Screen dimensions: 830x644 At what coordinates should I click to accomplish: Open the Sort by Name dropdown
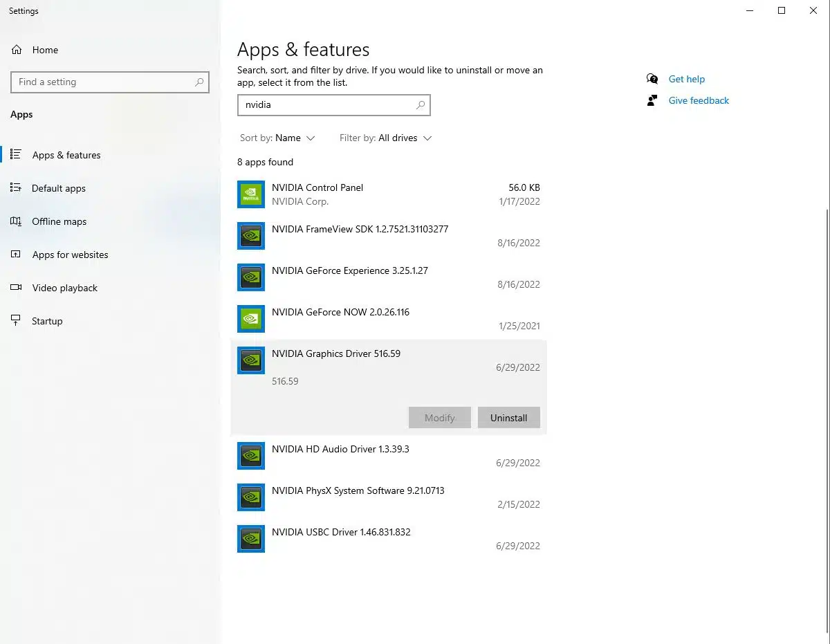pyautogui.click(x=277, y=138)
